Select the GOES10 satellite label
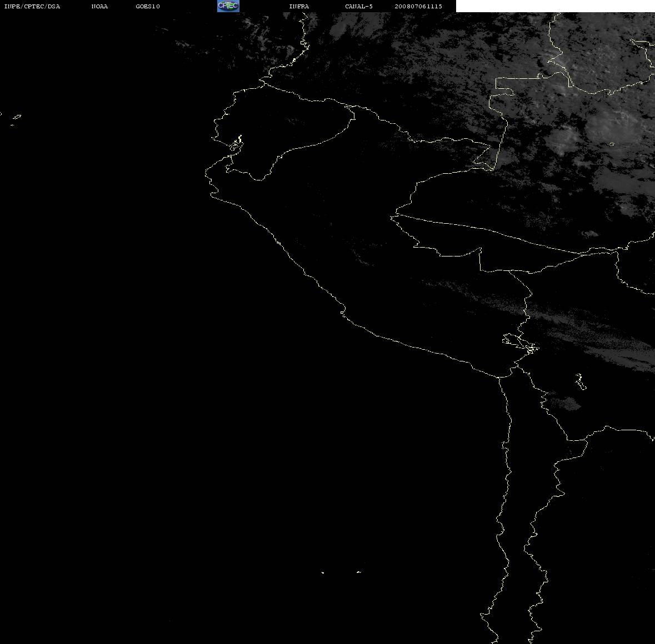This screenshot has width=655, height=644. point(148,6)
